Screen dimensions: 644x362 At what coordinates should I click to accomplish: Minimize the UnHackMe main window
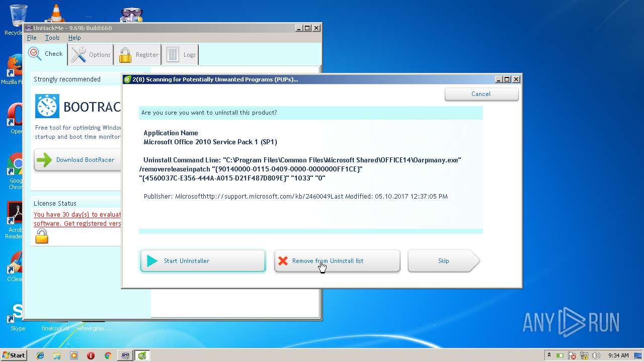point(299,28)
